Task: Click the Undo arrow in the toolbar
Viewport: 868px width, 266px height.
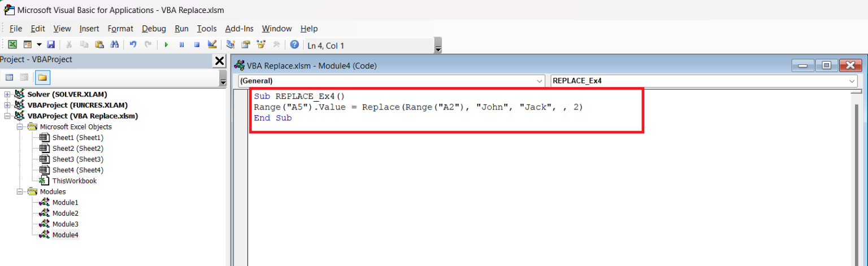Action: [133, 45]
